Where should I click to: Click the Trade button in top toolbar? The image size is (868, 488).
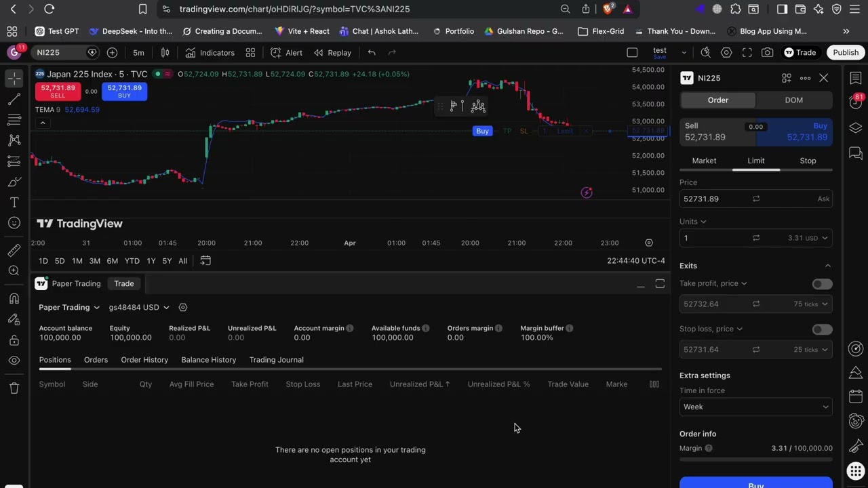click(x=800, y=53)
